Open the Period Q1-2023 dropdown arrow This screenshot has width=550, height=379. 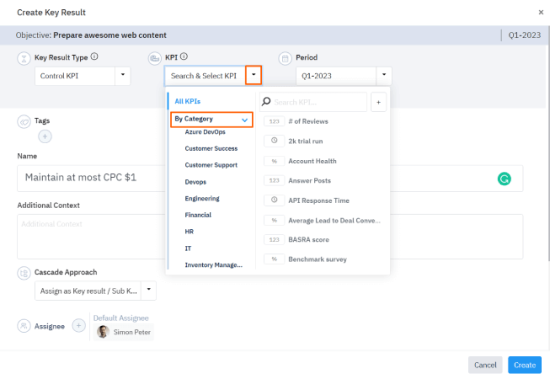384,75
